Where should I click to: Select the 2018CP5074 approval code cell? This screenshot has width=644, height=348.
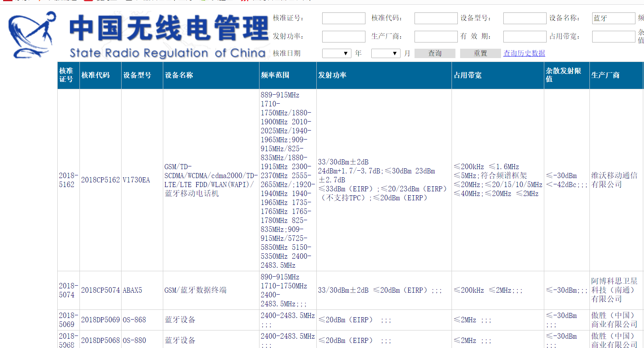point(101,290)
